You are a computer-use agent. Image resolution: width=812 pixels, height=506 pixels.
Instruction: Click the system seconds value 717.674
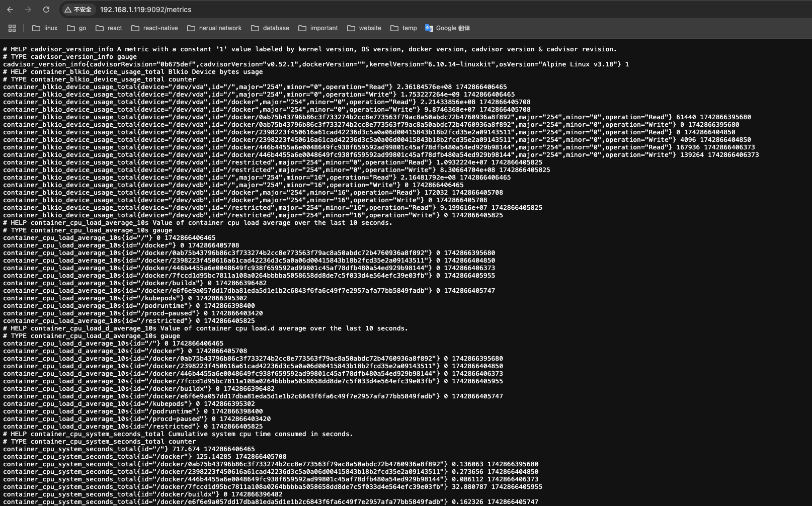pos(186,449)
